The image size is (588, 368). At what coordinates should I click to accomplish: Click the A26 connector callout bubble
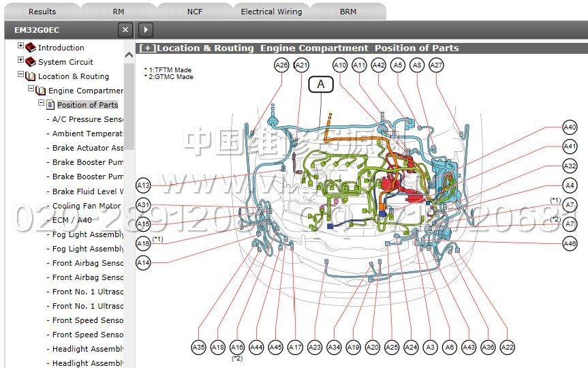tap(281, 65)
